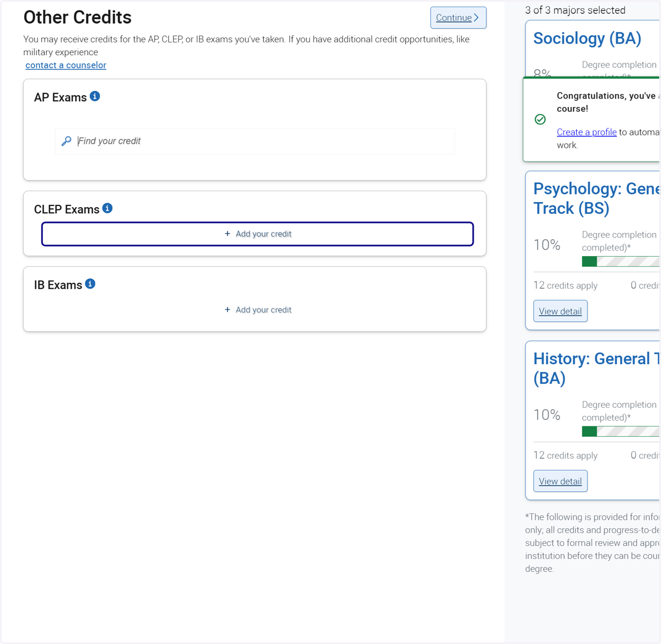Screen dimensions: 661x644
Task: View detail for Psychology General Track
Action: point(560,311)
